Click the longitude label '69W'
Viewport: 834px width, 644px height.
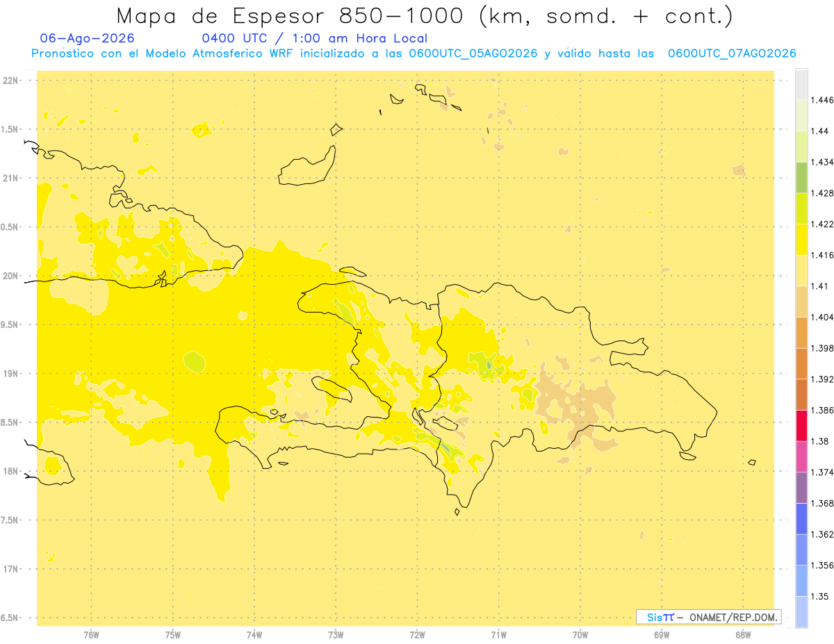click(x=662, y=634)
